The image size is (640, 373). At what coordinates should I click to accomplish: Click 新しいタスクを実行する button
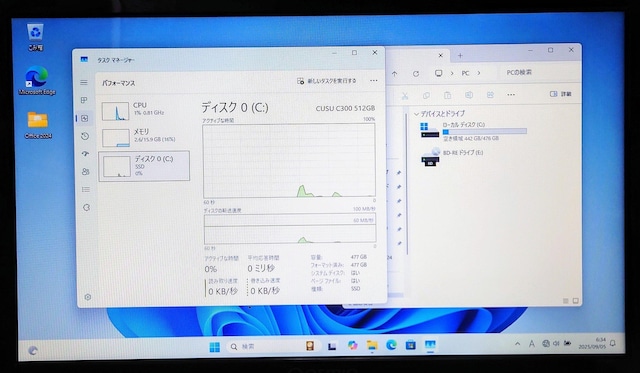(x=327, y=81)
